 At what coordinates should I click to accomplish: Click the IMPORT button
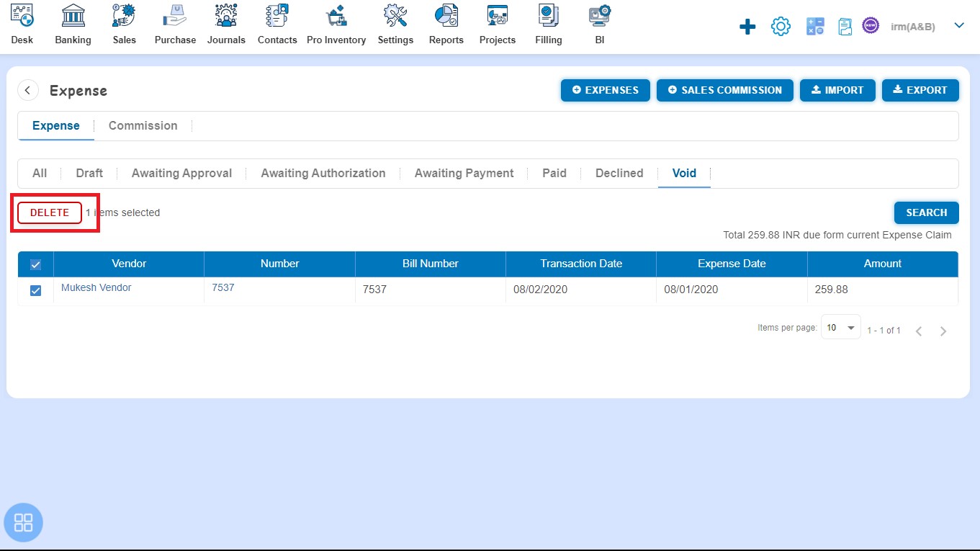click(837, 90)
